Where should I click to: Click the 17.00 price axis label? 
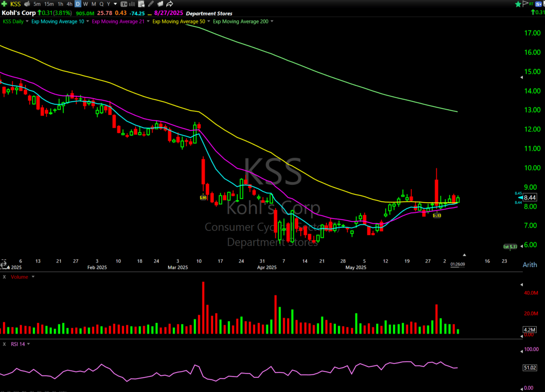click(532, 33)
